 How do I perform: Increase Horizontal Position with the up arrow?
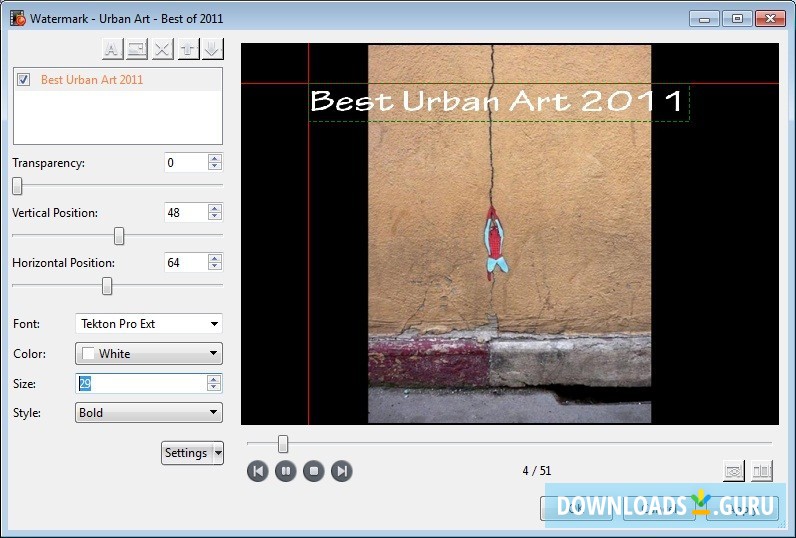point(215,258)
